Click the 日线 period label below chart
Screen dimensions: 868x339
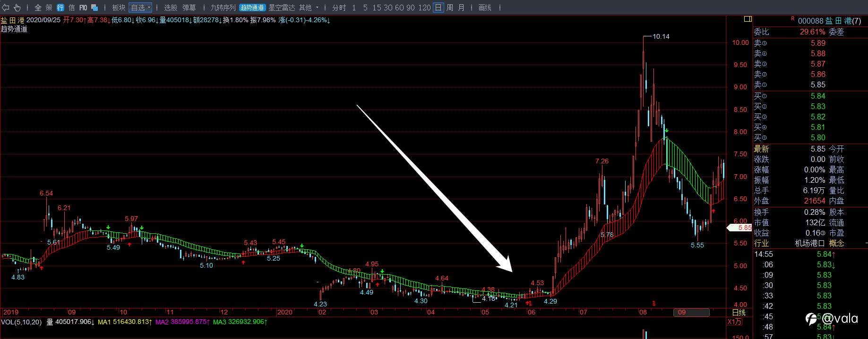click(739, 312)
